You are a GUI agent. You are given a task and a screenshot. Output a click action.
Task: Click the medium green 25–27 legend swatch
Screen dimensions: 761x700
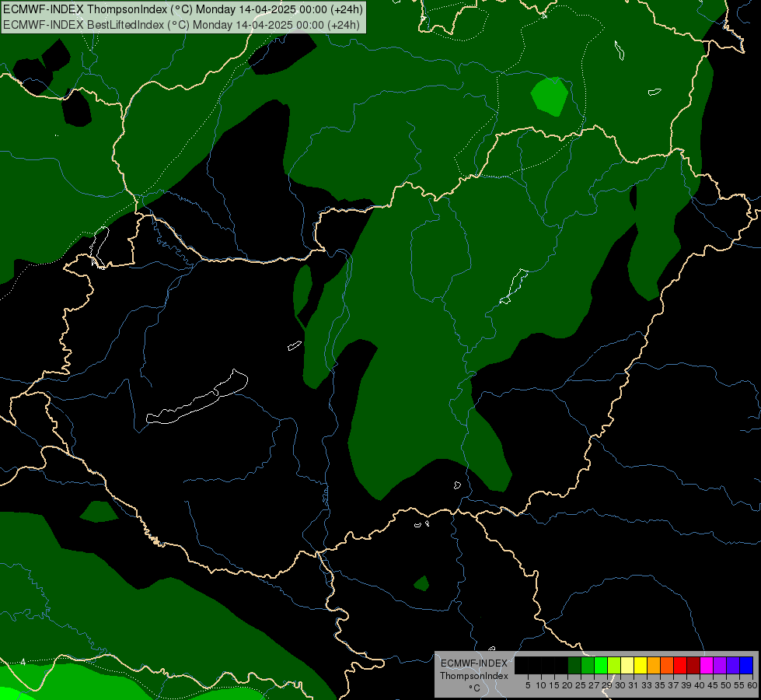(x=588, y=665)
